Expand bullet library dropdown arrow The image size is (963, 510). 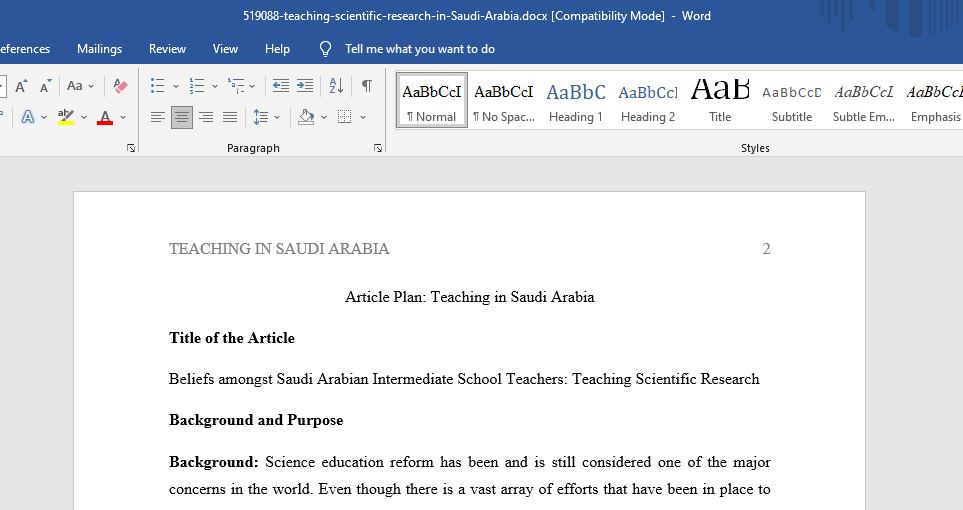tap(176, 86)
